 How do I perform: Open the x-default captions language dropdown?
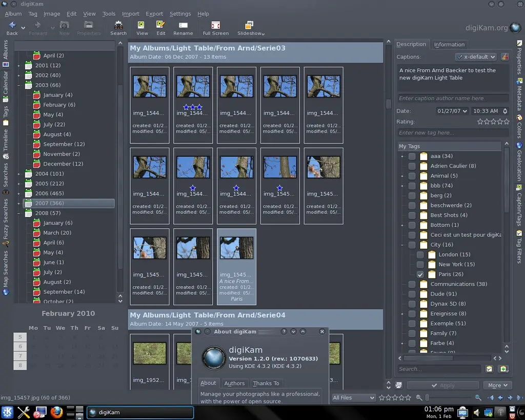475,56
